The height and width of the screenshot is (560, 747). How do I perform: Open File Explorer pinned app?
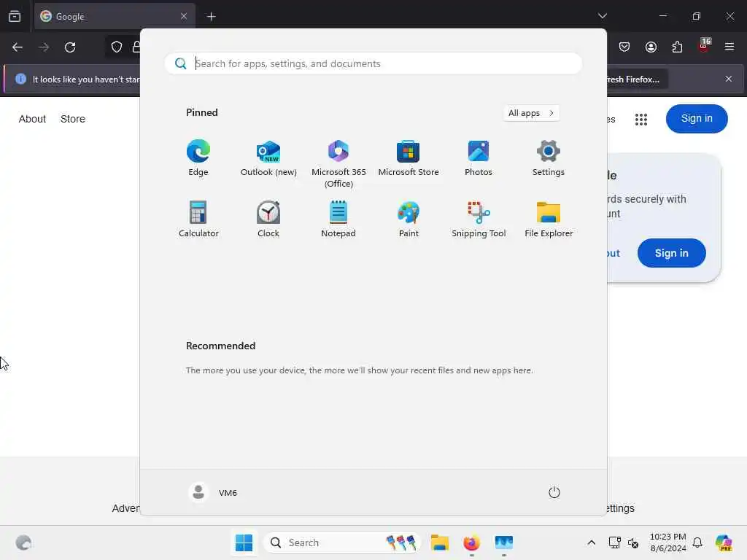(549, 219)
